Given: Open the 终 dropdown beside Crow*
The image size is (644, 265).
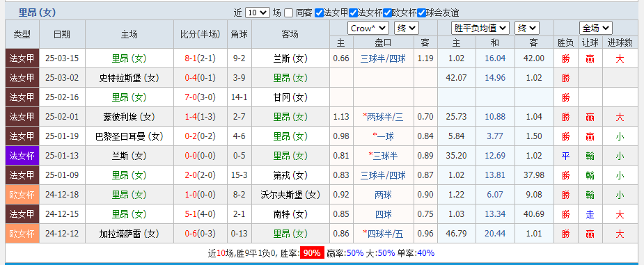Looking at the screenshot, I should tap(406, 29).
